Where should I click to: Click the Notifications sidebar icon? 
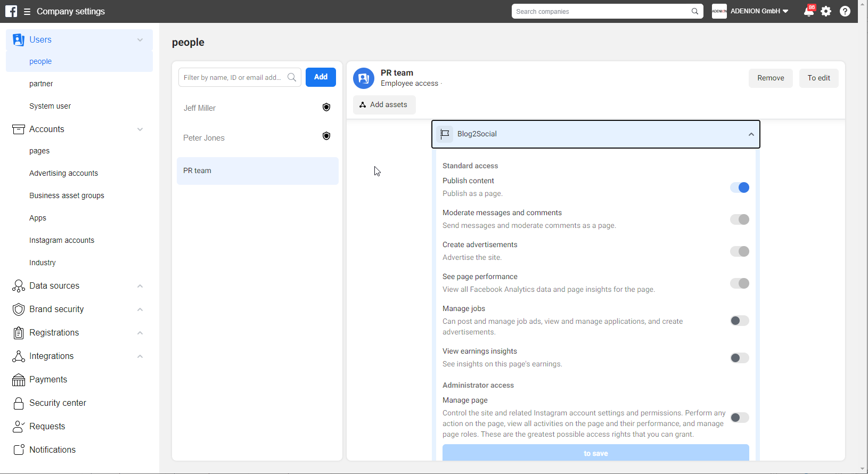coord(19,450)
